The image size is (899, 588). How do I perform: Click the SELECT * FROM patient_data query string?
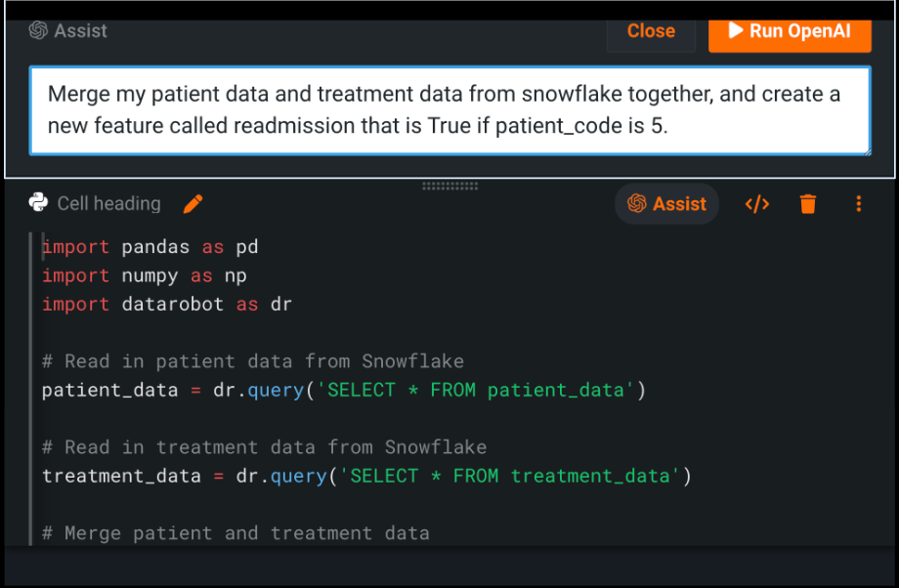coord(477,389)
